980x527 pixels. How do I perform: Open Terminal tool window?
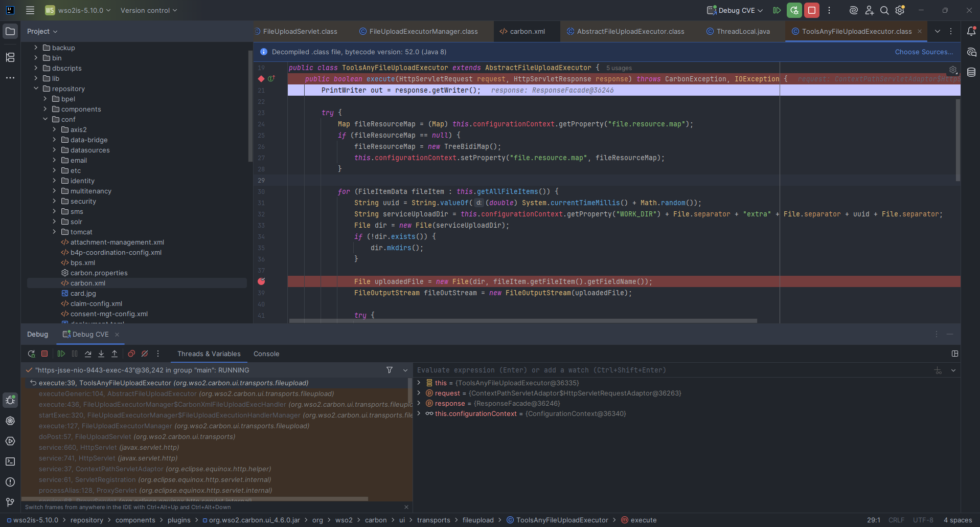tap(10, 462)
